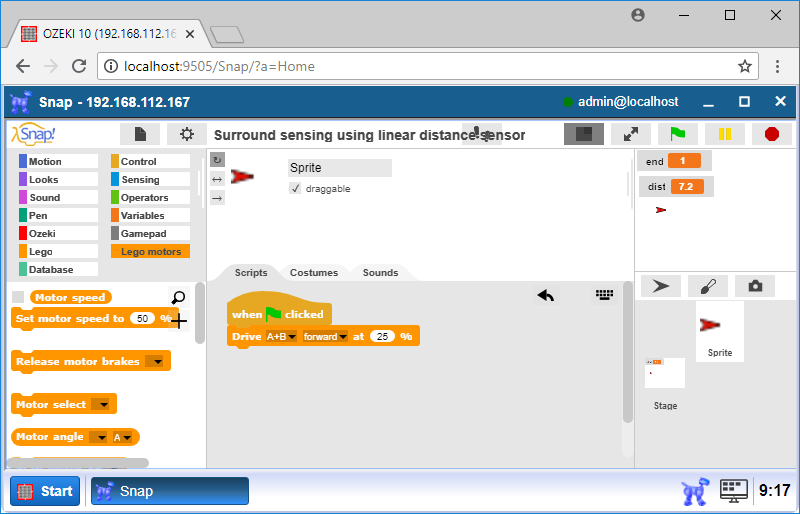Click the green flag to run scripts
Screen dimensions: 800x514
[x=678, y=134]
